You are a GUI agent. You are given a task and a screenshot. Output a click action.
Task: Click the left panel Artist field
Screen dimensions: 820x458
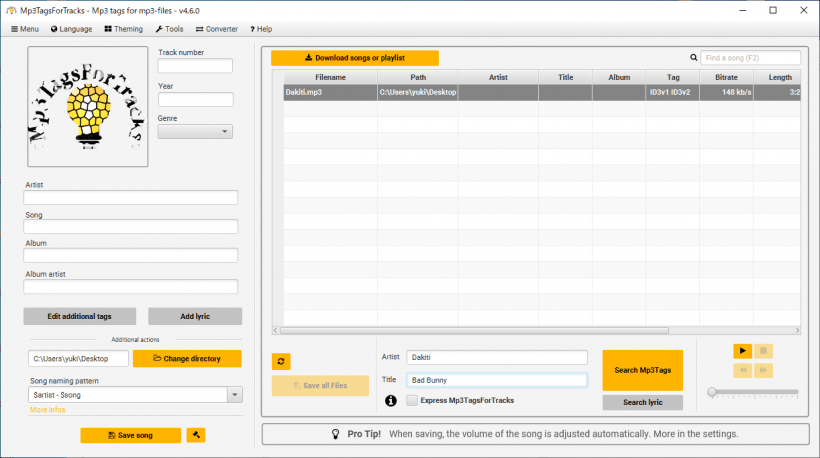[x=131, y=197]
